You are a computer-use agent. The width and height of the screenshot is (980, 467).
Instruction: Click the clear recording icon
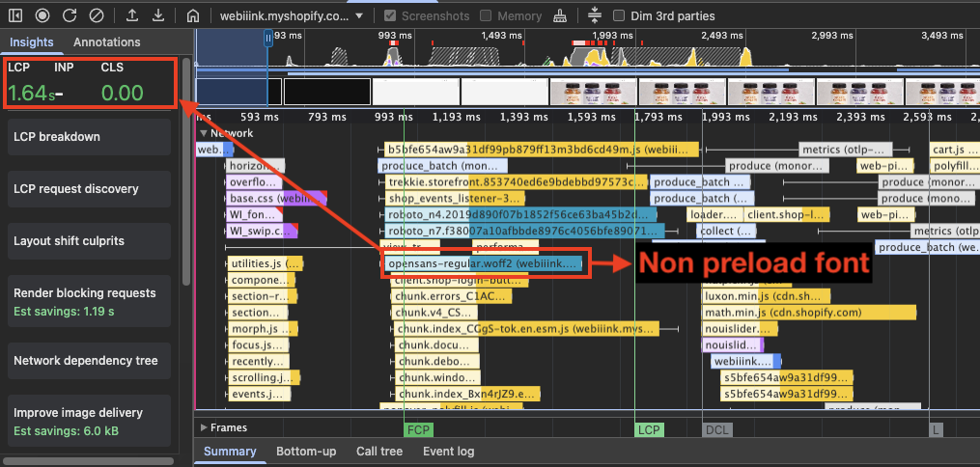coord(96,15)
